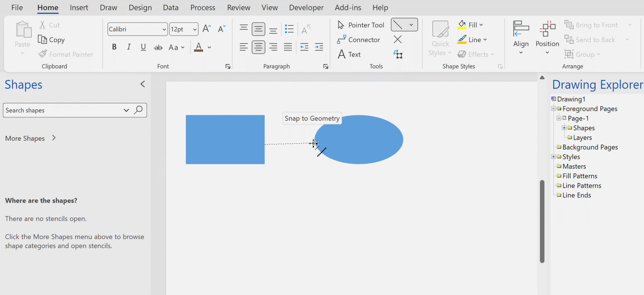Image resolution: width=644 pixels, height=295 pixels.
Task: Open the Line tool shape dropdown
Action: [x=411, y=25]
